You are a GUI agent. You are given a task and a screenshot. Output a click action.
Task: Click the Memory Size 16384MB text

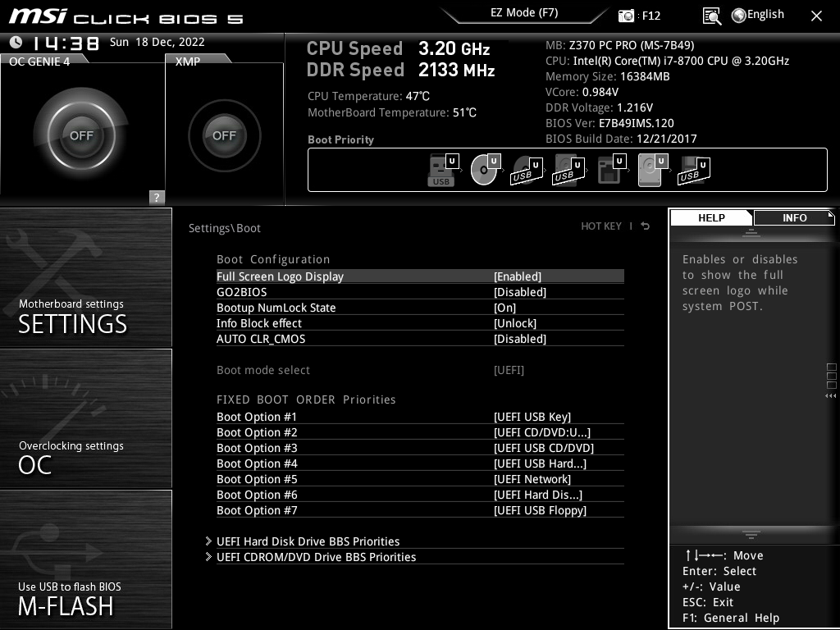[x=608, y=76]
